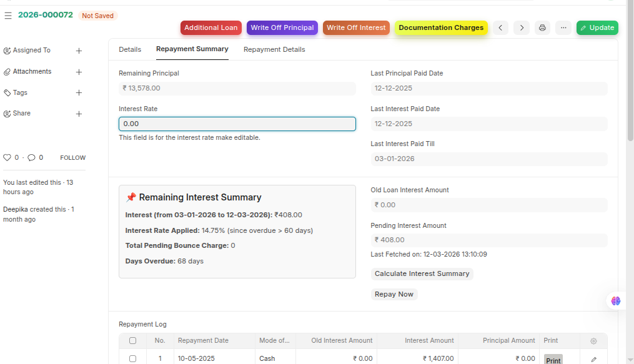Viewport: 634px width, 364px height.
Task: Edit row 1 with pencil icon
Action: pyautogui.click(x=593, y=359)
